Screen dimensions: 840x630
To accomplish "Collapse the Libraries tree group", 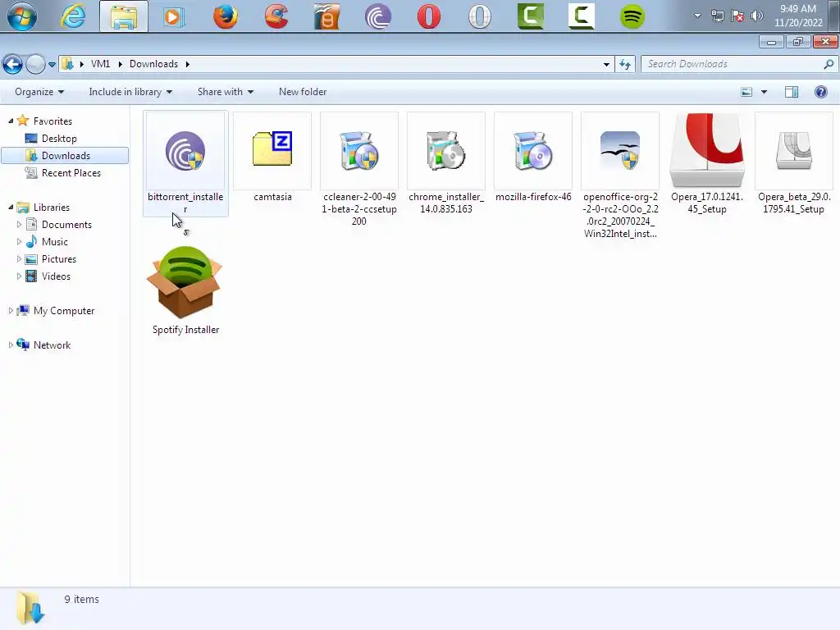I will [x=11, y=207].
